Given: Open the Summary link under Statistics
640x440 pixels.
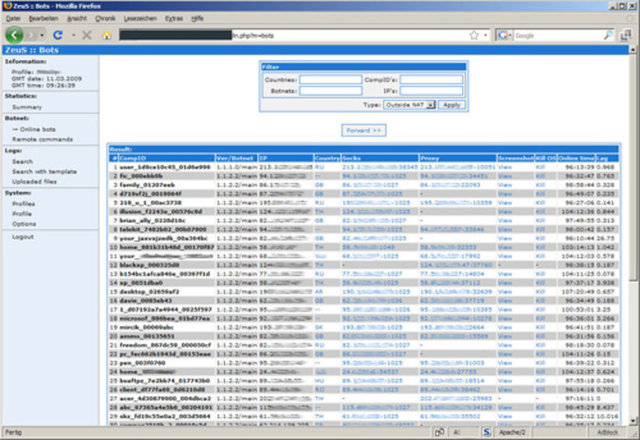Looking at the screenshot, I should (x=27, y=106).
